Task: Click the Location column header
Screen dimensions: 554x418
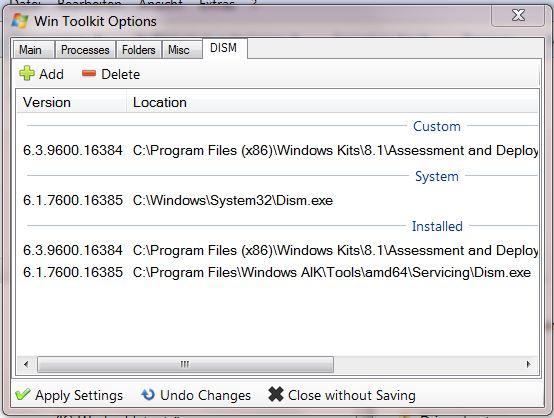Action: pos(332,102)
